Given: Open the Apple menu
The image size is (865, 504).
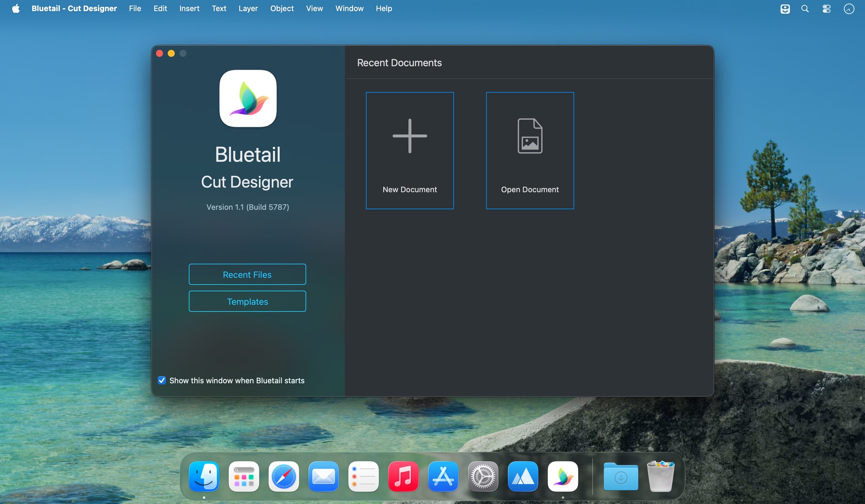Looking at the screenshot, I should coord(16,8).
